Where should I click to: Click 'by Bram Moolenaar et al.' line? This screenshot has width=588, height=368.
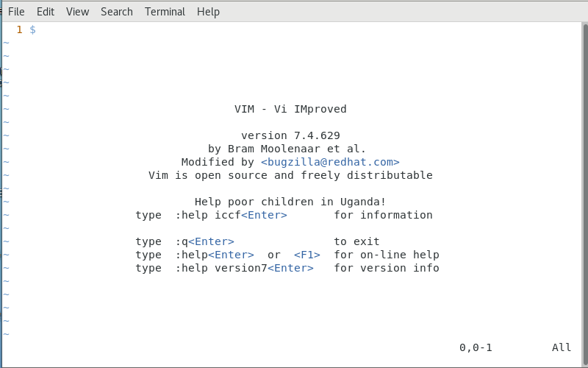coord(287,149)
